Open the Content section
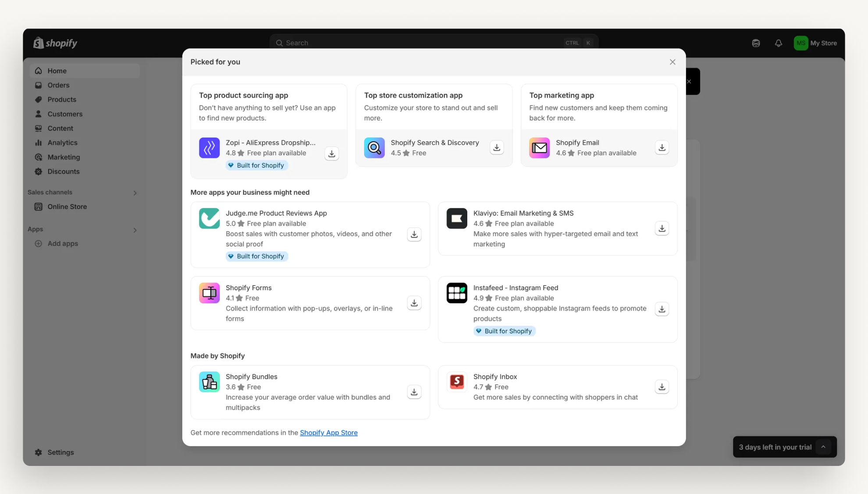 click(60, 128)
